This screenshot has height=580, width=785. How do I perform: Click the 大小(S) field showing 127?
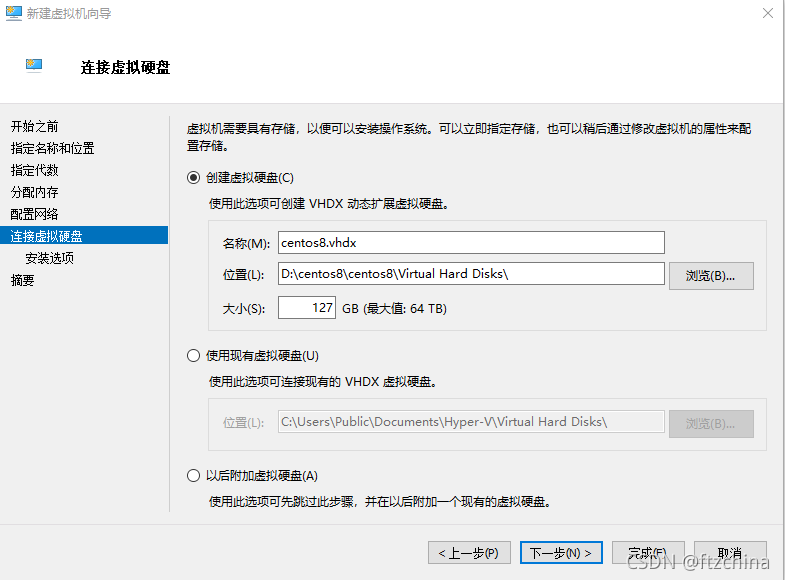click(307, 308)
